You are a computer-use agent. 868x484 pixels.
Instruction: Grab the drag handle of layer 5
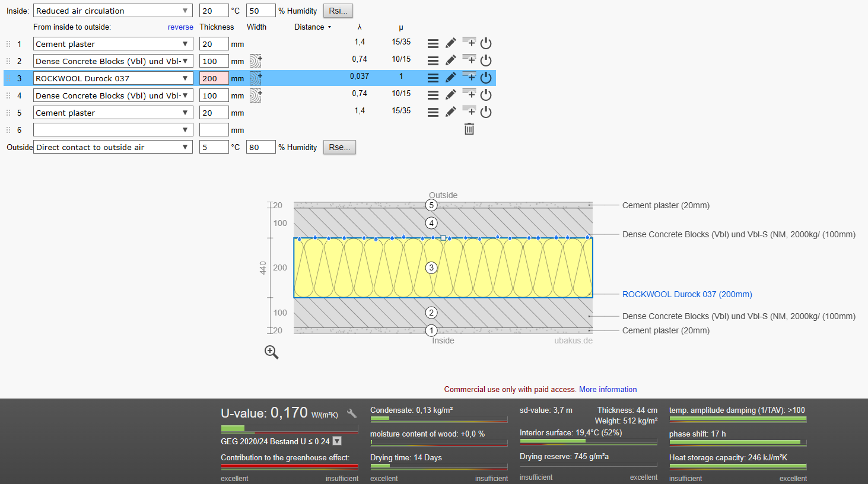[x=8, y=113]
